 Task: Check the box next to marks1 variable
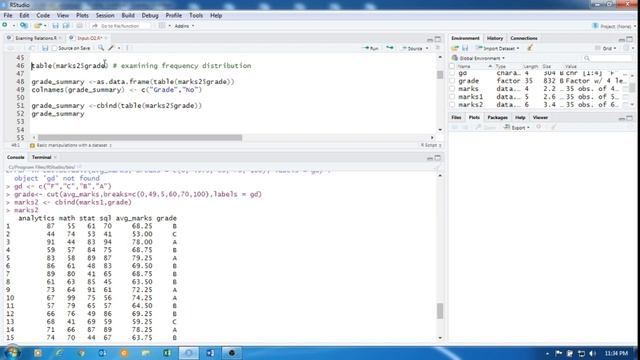[x=452, y=97]
